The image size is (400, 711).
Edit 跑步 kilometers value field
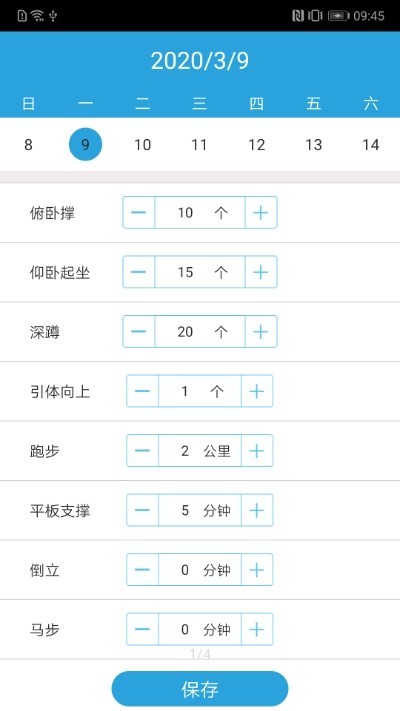(200, 450)
